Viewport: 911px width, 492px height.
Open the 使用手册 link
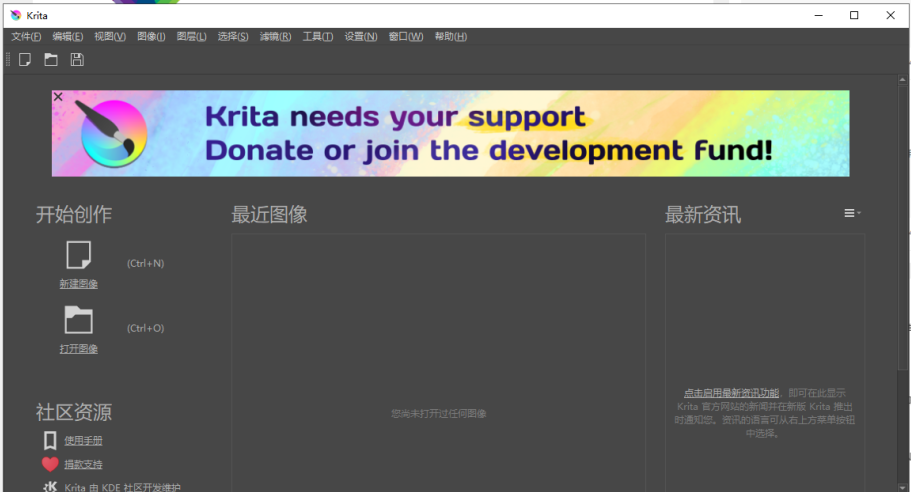coord(83,441)
